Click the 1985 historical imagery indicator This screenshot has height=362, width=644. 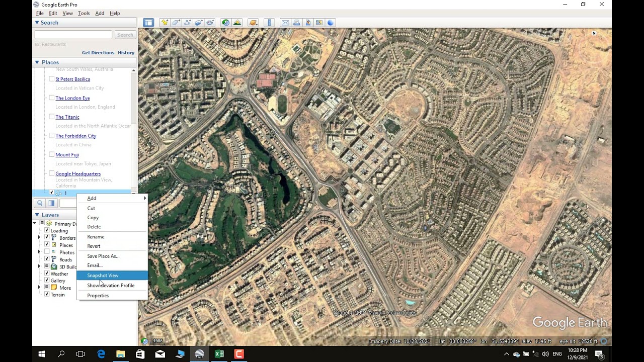pos(157,341)
